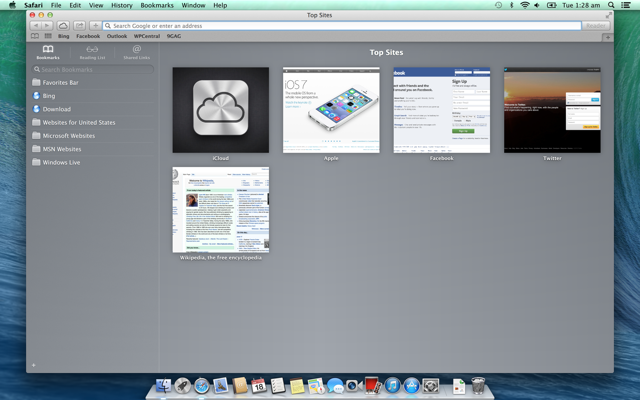Switch to the Bookmarks sidebar tab
This screenshot has width=640, height=400.
pos(48,52)
